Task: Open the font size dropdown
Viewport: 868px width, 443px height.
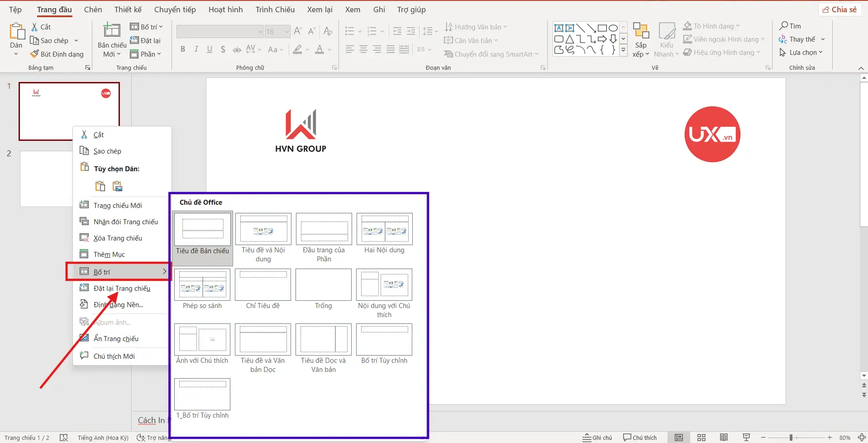Action: click(286, 31)
